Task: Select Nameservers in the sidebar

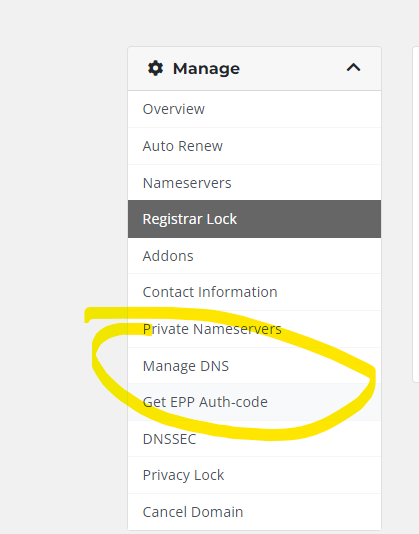Action: point(254,183)
